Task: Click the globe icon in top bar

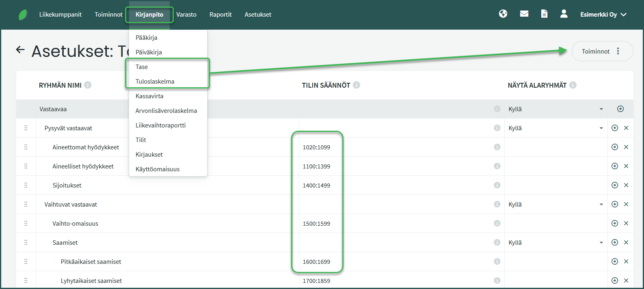Action: [x=503, y=14]
